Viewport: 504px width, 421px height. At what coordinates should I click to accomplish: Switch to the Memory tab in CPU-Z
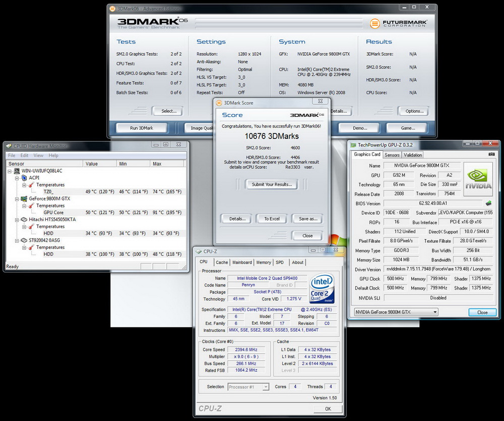[264, 262]
